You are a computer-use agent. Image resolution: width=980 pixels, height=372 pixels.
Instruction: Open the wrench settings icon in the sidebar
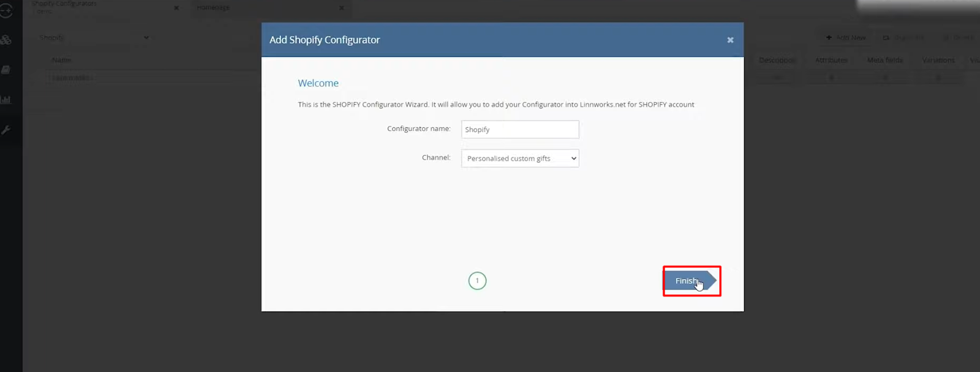(x=6, y=130)
